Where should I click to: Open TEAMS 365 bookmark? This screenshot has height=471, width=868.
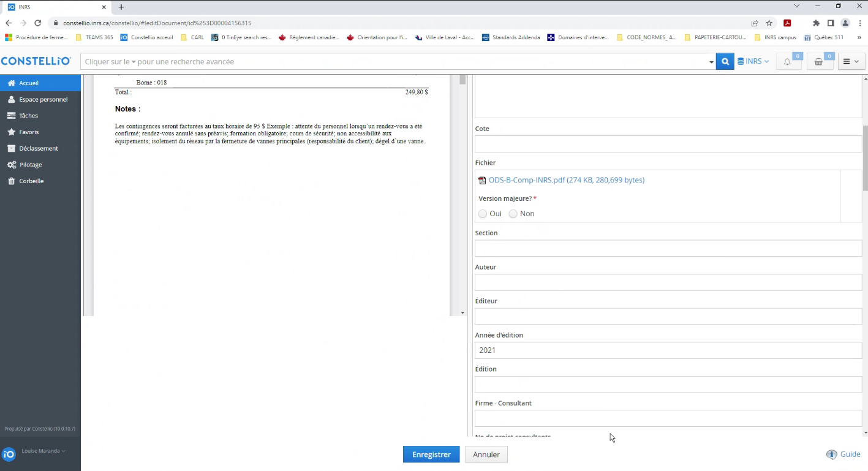[x=94, y=37]
